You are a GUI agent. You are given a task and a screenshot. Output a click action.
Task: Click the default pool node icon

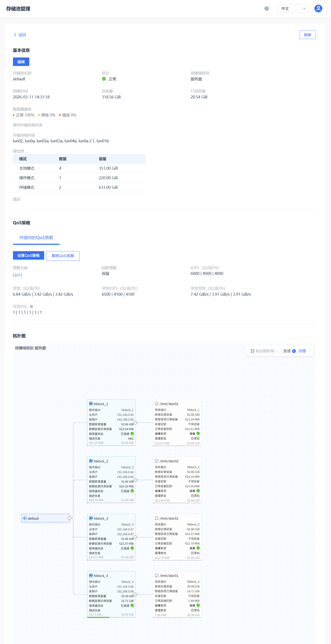[x=25, y=518]
